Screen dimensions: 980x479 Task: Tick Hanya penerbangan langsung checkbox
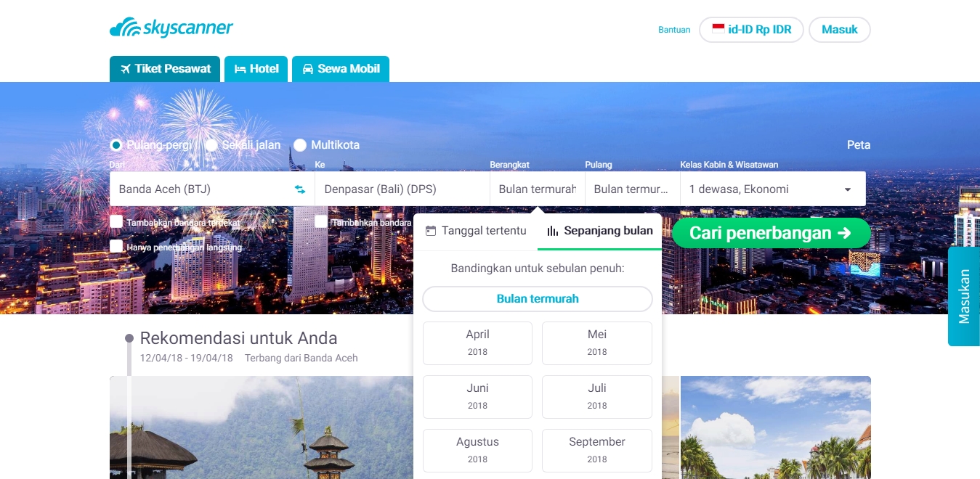pos(116,246)
